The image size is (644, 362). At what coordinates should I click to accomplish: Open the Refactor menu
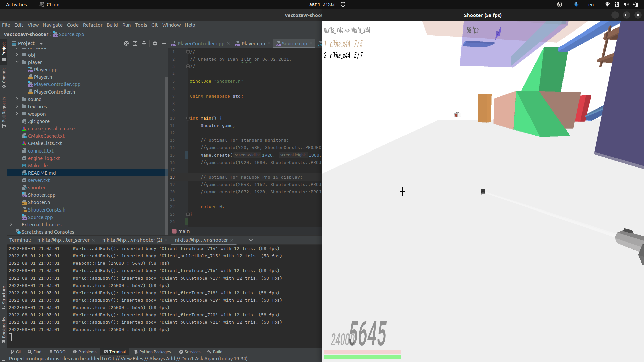[x=93, y=25]
